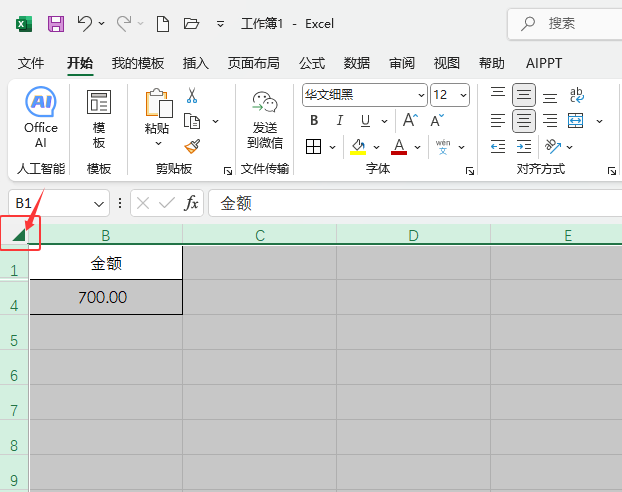Increase font size with large A

tap(410, 120)
